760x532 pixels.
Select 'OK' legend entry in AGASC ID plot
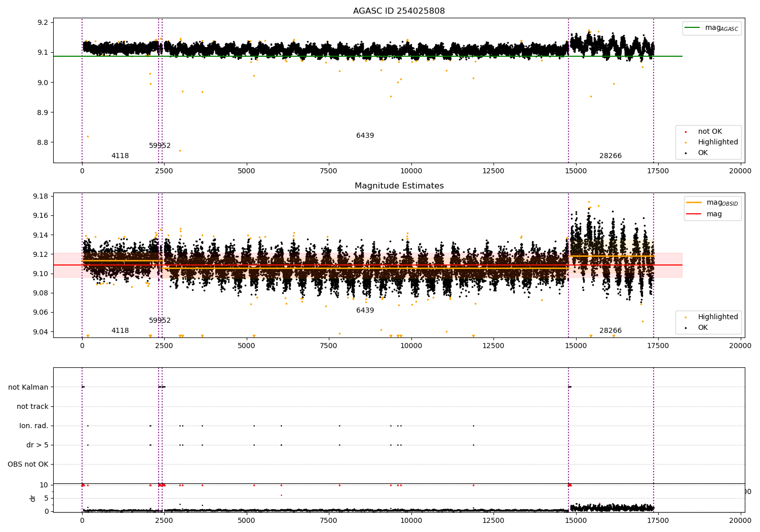coord(703,153)
